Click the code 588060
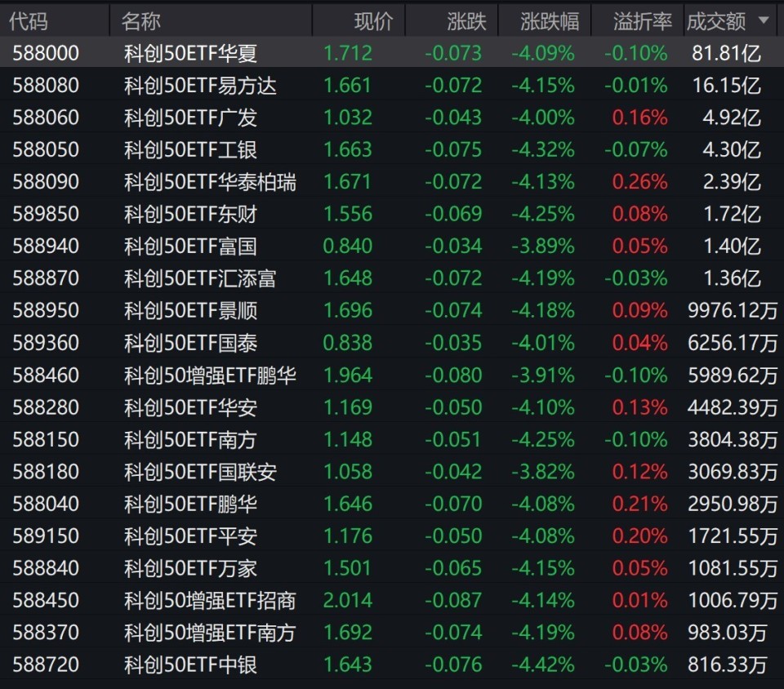The height and width of the screenshot is (689, 784). (46, 118)
